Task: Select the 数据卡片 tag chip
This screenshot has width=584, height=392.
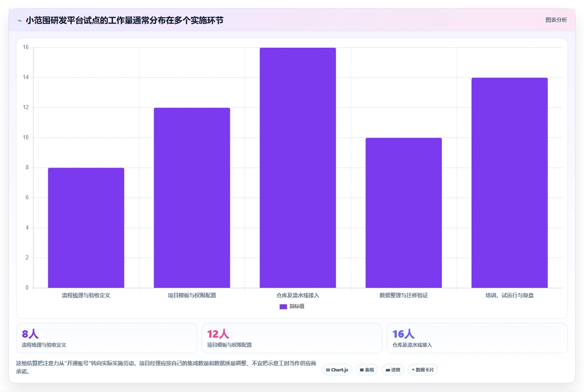Action: [x=423, y=370]
